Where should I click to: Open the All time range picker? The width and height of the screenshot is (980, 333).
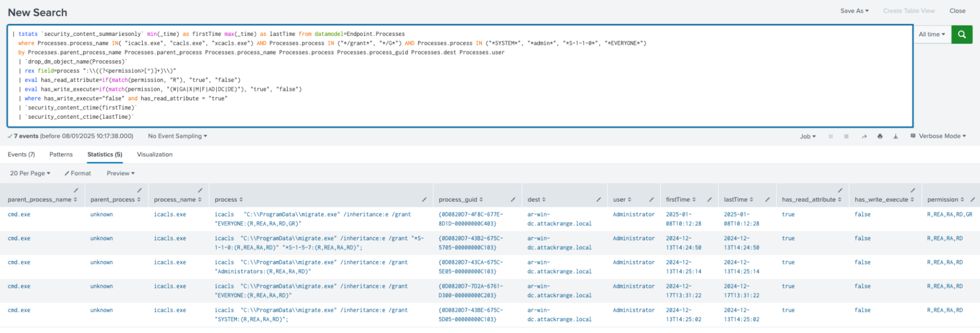coord(932,34)
